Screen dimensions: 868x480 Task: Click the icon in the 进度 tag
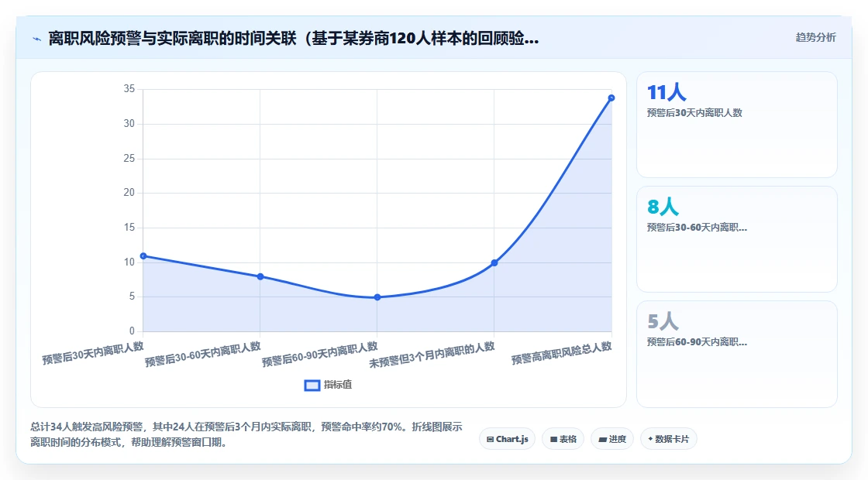603,440
